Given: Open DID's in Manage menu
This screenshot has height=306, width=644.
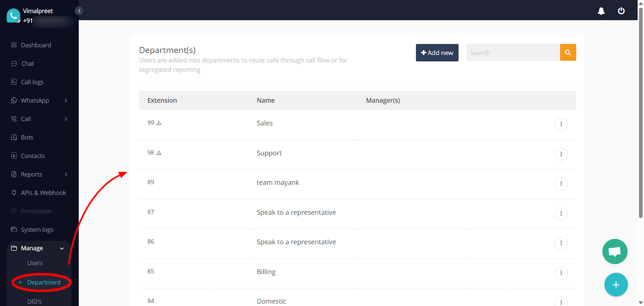Looking at the screenshot, I should (34, 301).
